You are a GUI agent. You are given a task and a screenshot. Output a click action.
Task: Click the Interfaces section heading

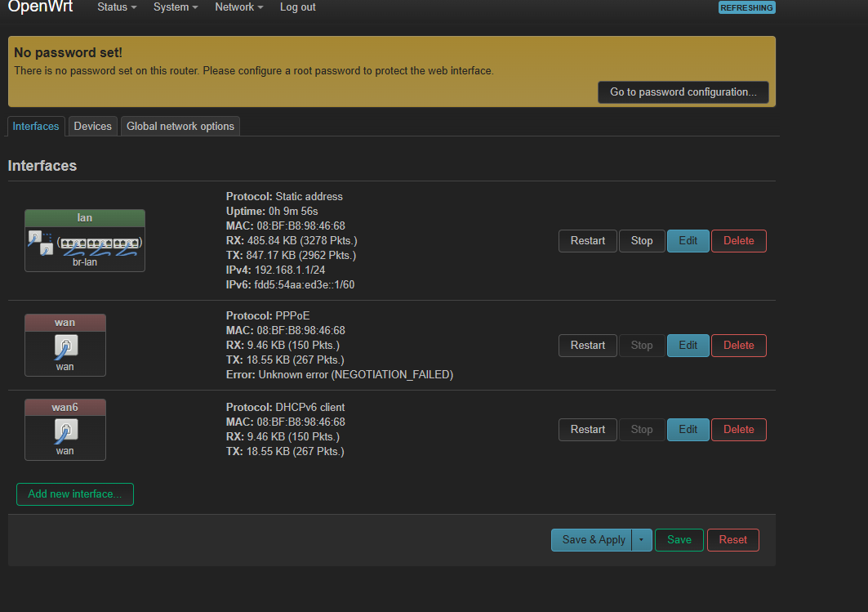[x=42, y=166]
